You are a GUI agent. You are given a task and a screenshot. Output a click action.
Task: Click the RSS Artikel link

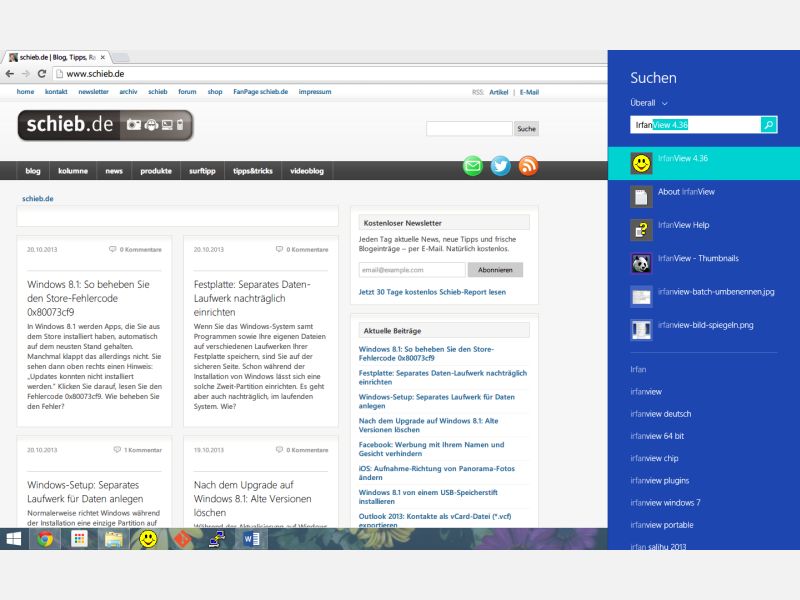point(498,92)
